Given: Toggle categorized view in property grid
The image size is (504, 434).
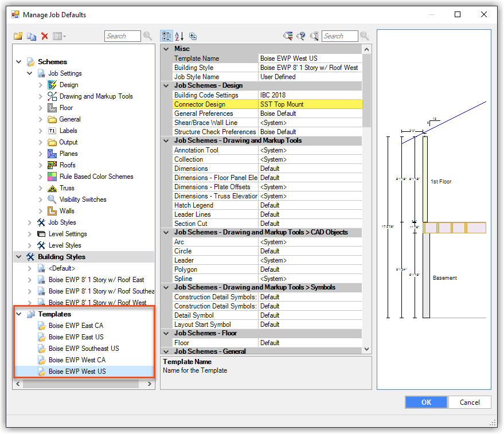Looking at the screenshot, I should tap(166, 36).
